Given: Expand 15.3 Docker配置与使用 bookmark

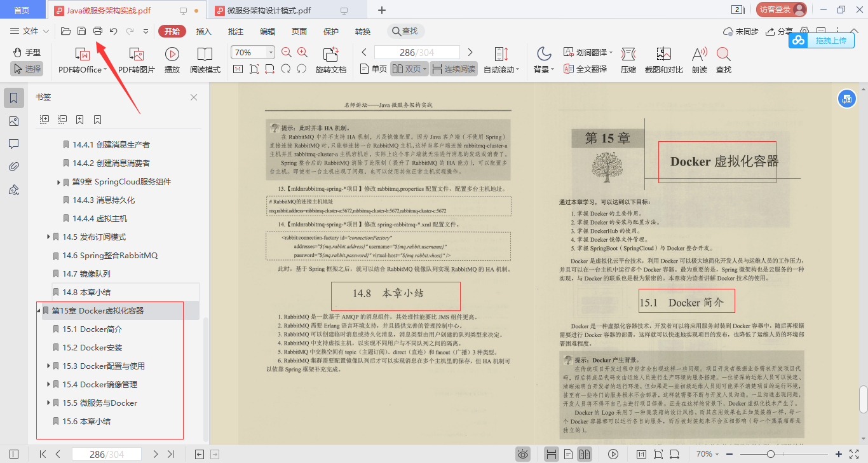Looking at the screenshot, I should click(49, 366).
